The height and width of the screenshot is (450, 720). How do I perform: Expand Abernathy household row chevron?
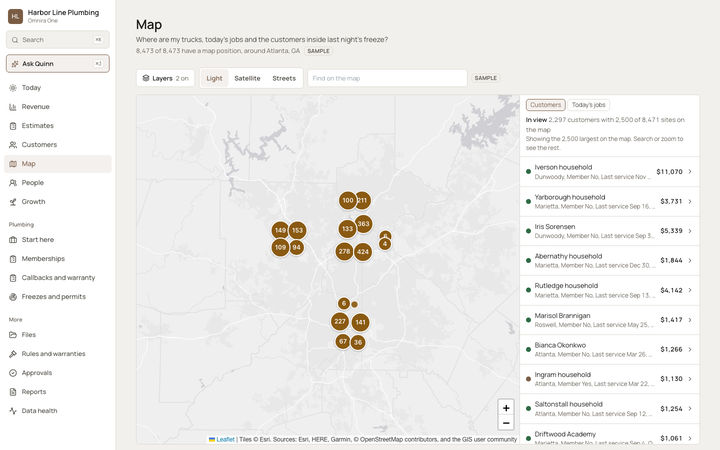[690, 260]
